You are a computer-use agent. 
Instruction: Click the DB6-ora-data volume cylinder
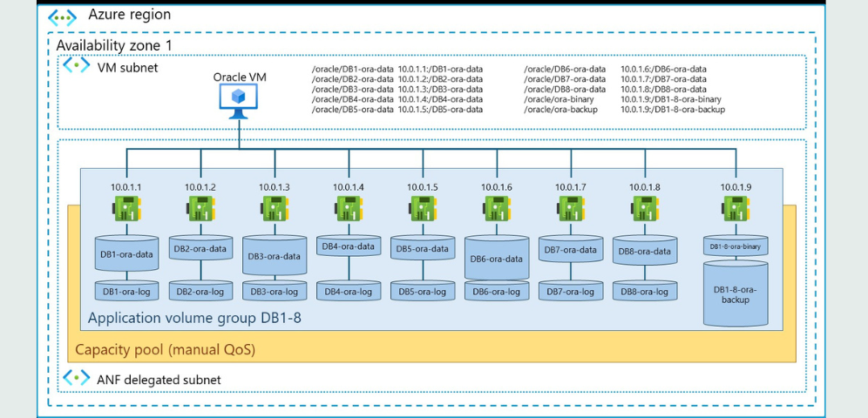coord(497,258)
